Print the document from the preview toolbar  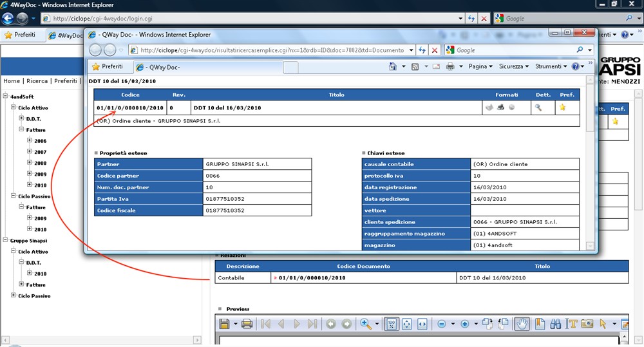247,324
